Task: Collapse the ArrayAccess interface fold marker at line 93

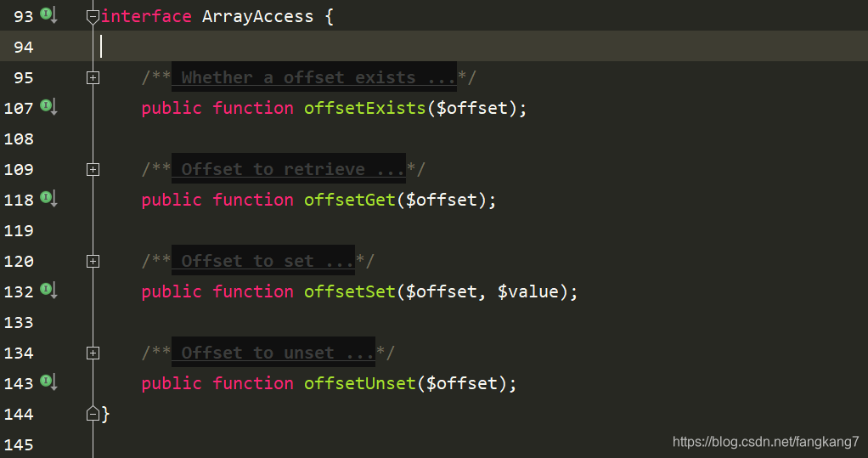Action: 93,16
